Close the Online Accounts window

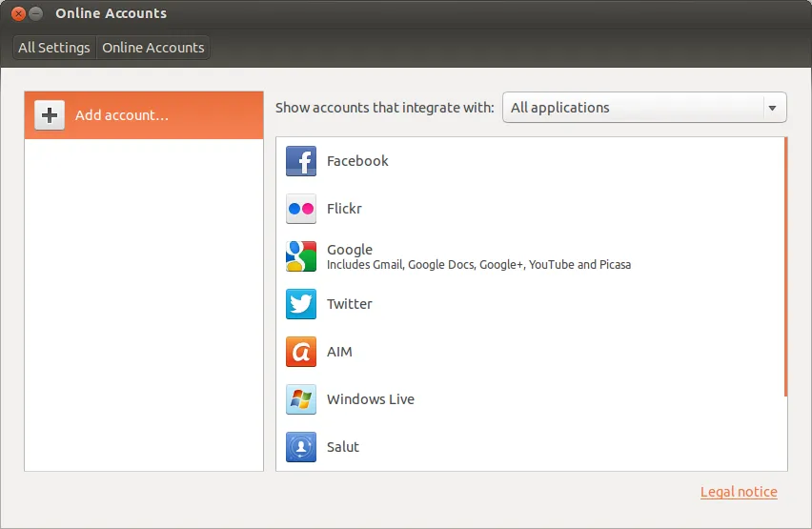click(18, 13)
